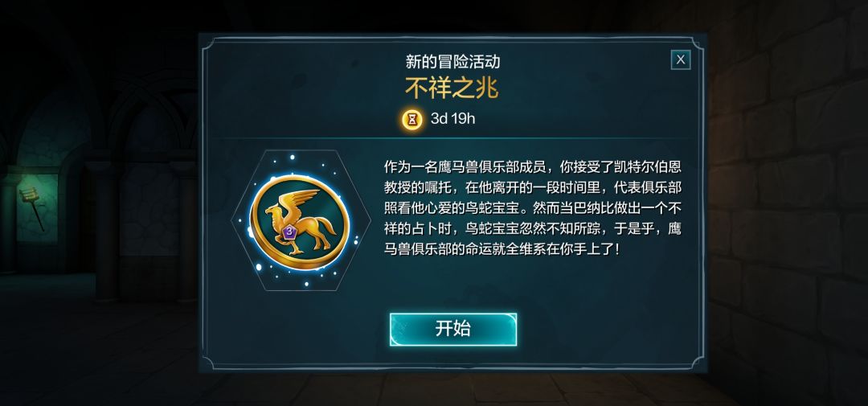Image resolution: width=868 pixels, height=406 pixels.
Task: Click the teal divider line under the timer
Action: (452, 138)
